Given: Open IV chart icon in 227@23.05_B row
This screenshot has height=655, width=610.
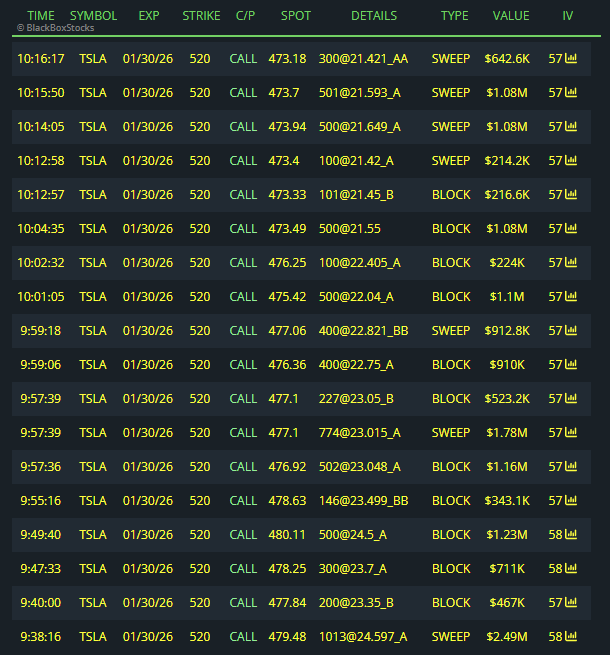Looking at the screenshot, I should click(x=571, y=398).
